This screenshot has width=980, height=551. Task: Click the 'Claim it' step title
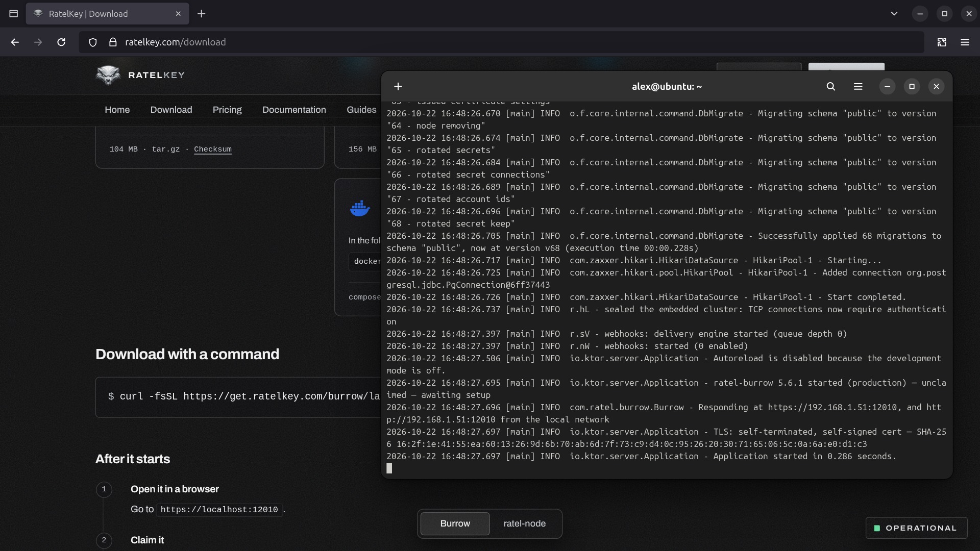[x=147, y=540]
